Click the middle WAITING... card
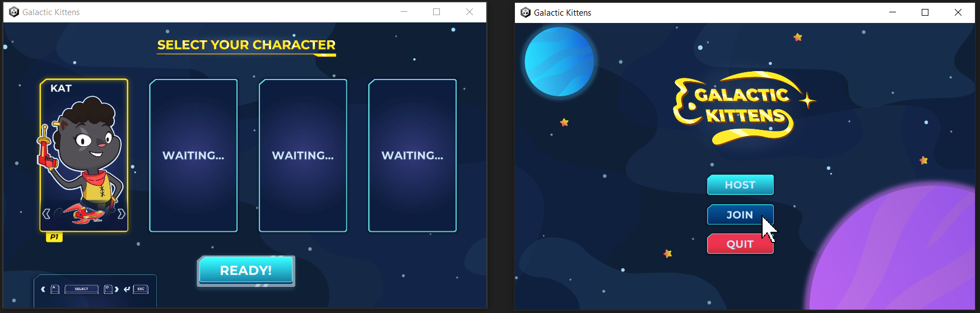The image size is (980, 313). (303, 155)
